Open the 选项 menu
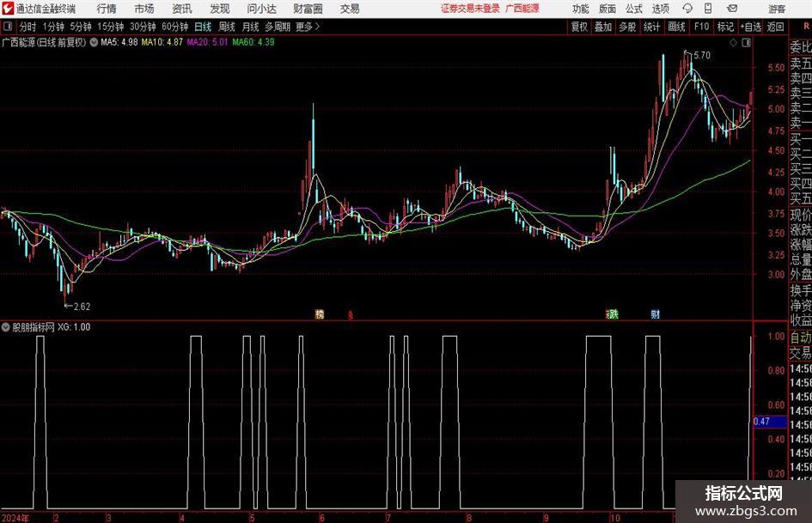Image resolution: width=812 pixels, height=523 pixels. (660, 9)
